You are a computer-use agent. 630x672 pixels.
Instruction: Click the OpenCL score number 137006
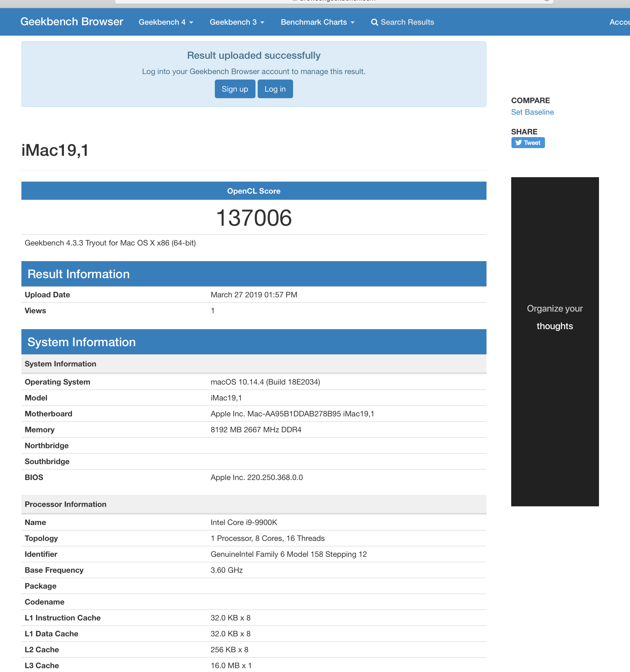[254, 218]
